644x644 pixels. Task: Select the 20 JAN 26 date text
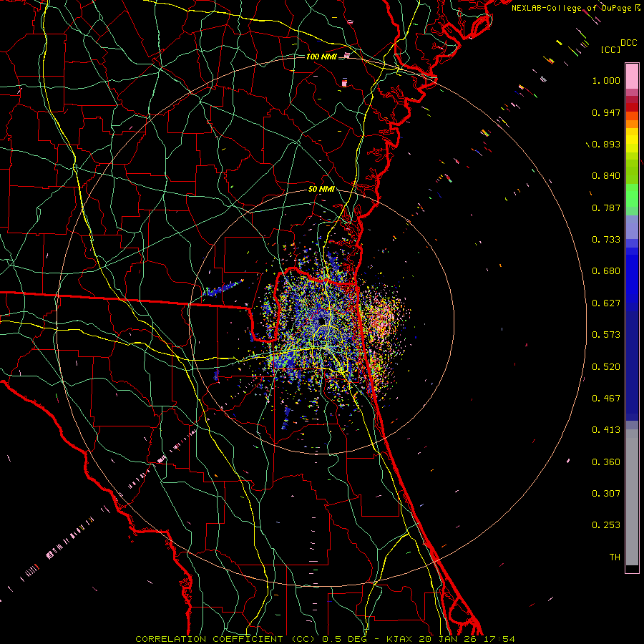coord(449,639)
